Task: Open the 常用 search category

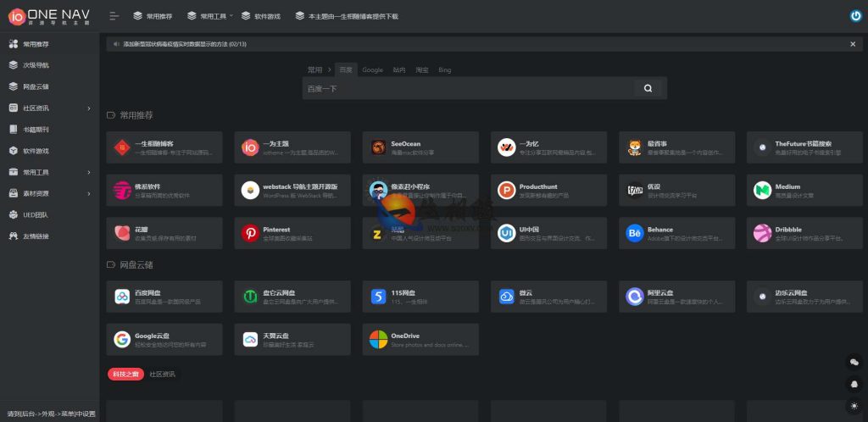Action: 315,70
